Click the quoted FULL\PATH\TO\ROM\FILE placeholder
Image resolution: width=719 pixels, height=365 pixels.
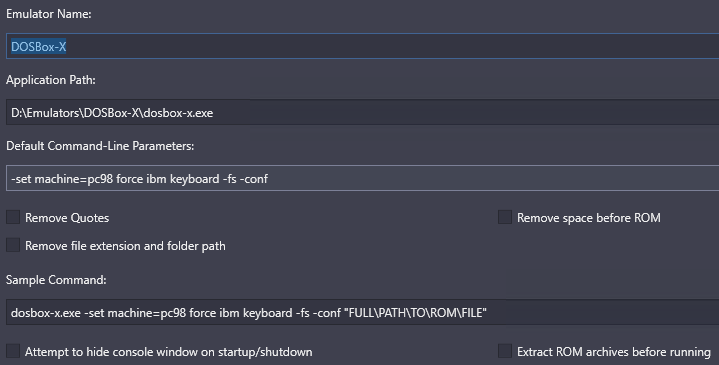(x=415, y=313)
